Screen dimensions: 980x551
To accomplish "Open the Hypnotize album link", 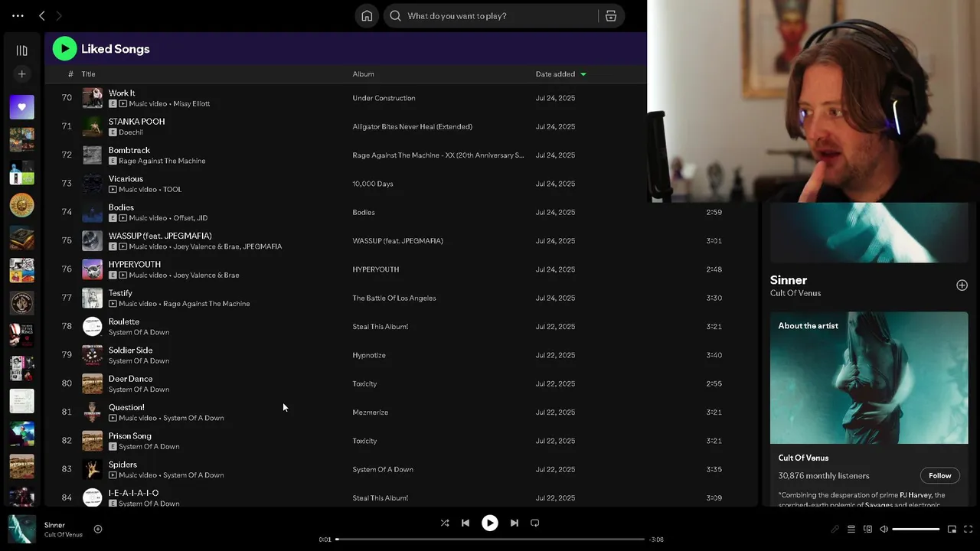I will pos(369,355).
